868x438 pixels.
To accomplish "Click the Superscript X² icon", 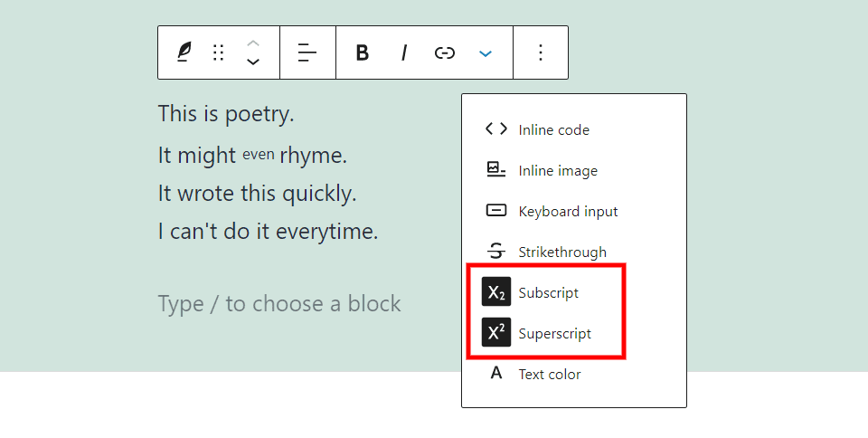I will click(x=496, y=333).
